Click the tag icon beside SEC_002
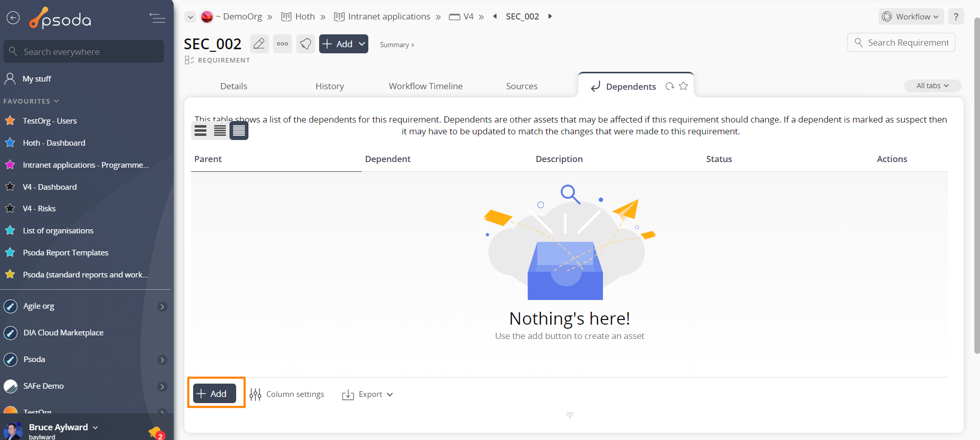The image size is (980, 440). point(305,44)
